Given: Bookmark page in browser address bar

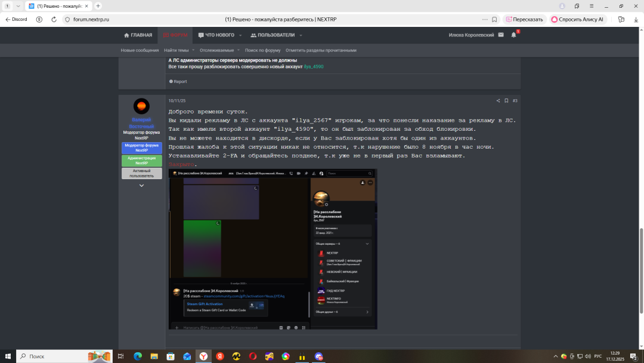Looking at the screenshot, I should coord(494,19).
